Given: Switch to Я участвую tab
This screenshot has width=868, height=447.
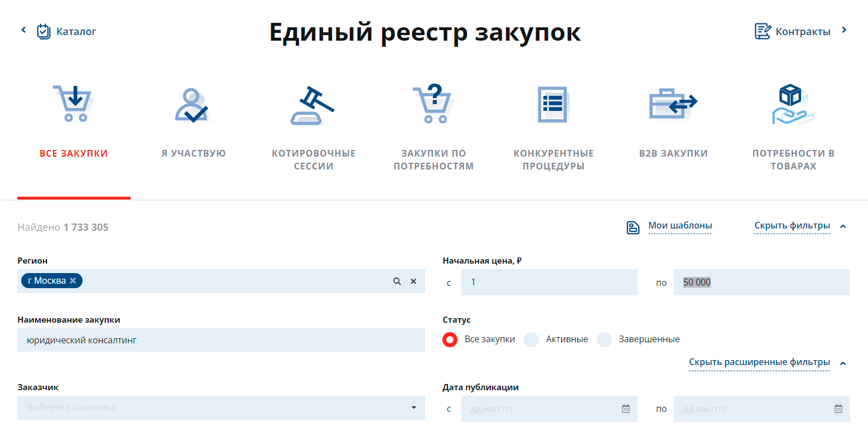Looking at the screenshot, I should (194, 153).
